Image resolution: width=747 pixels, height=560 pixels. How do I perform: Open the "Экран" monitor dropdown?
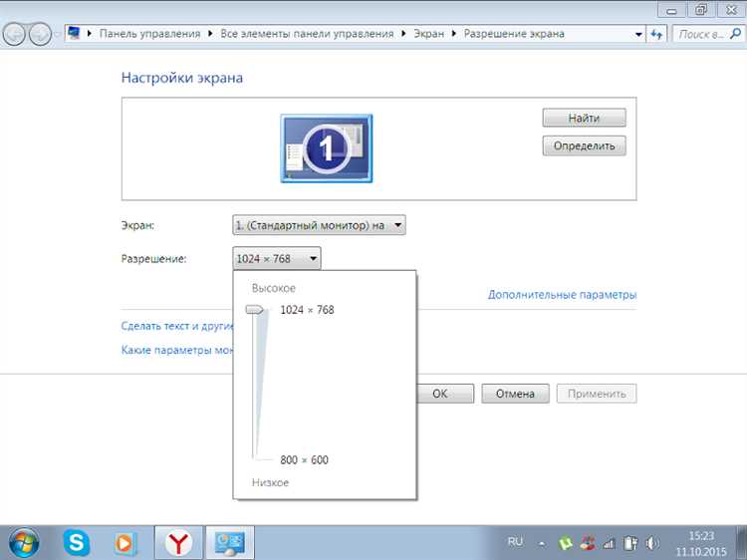tap(319, 225)
